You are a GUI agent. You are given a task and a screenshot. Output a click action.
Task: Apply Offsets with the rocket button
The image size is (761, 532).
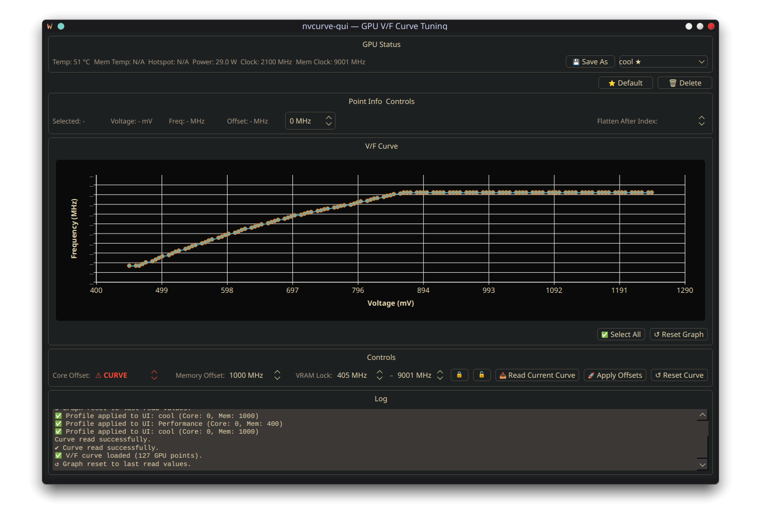pos(615,375)
